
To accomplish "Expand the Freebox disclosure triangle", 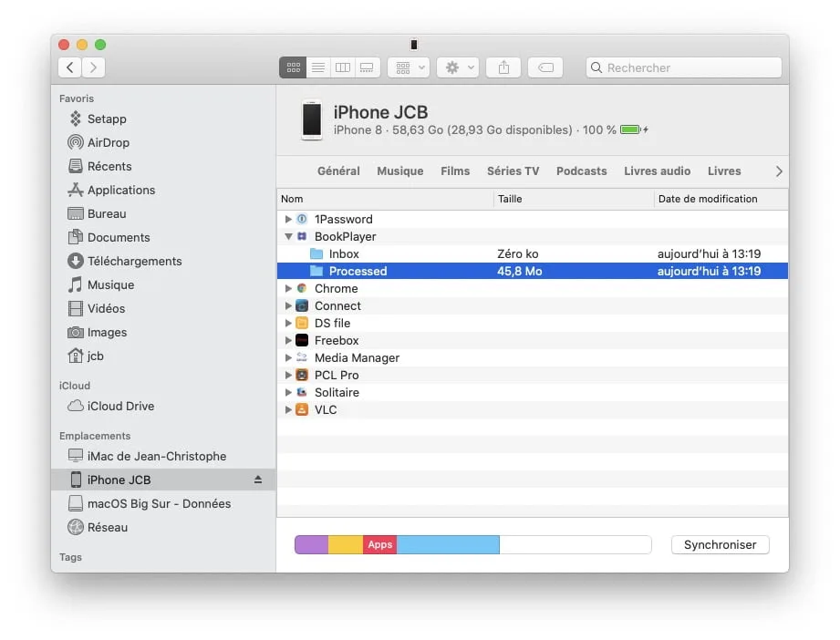I will click(x=288, y=340).
